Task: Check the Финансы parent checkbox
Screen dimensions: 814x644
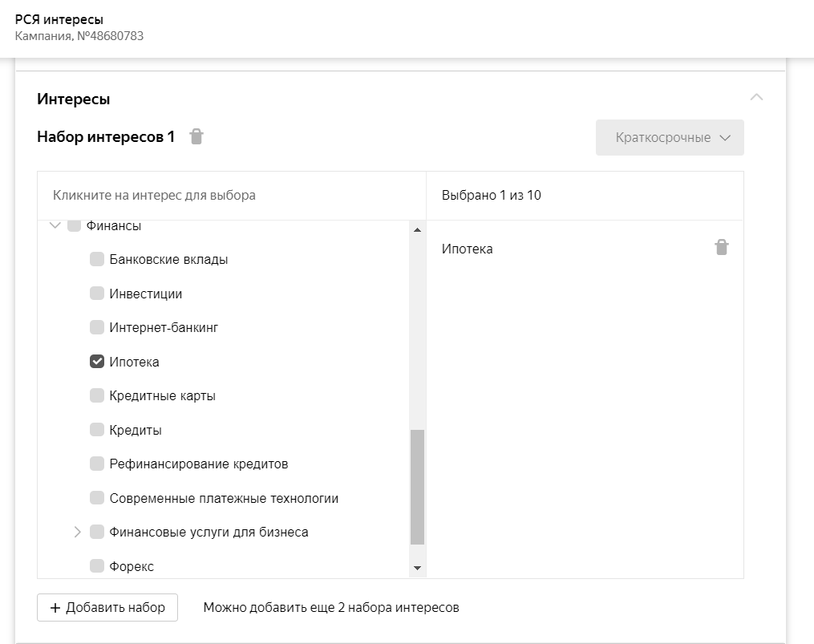Action: [74, 226]
